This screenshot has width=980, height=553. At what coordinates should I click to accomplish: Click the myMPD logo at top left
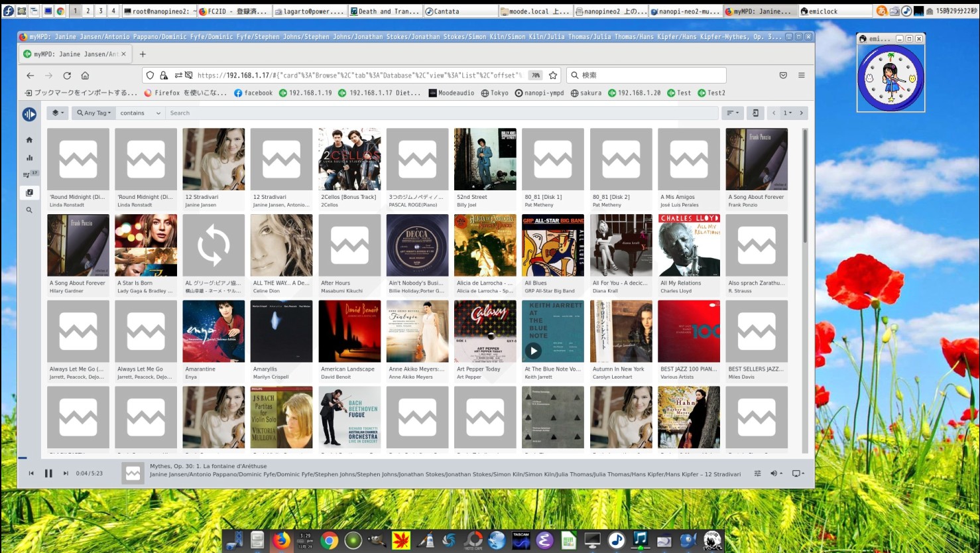pyautogui.click(x=29, y=114)
